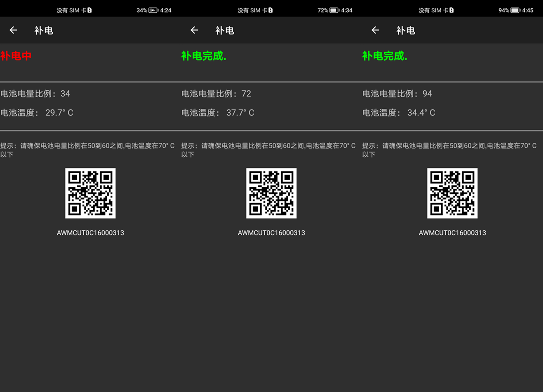Click the 4:24 clock in the status bar
The width and height of the screenshot is (543, 392).
(x=166, y=10)
